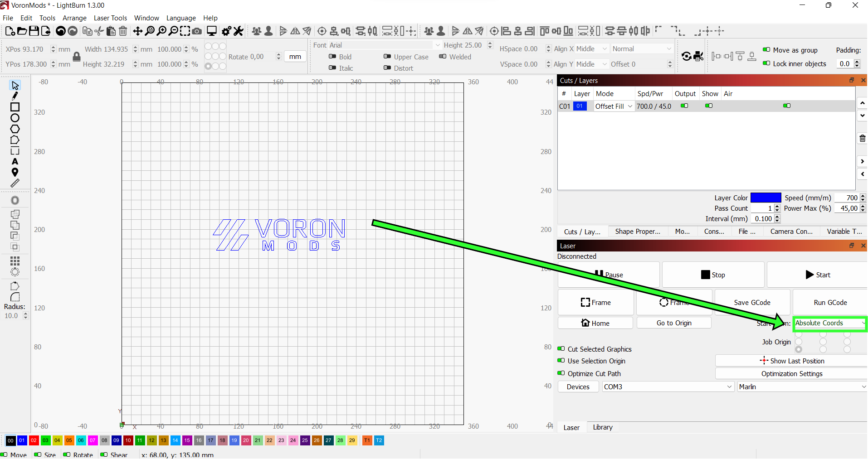Create a new file with the New icon
This screenshot has width=868, height=459.
point(10,31)
